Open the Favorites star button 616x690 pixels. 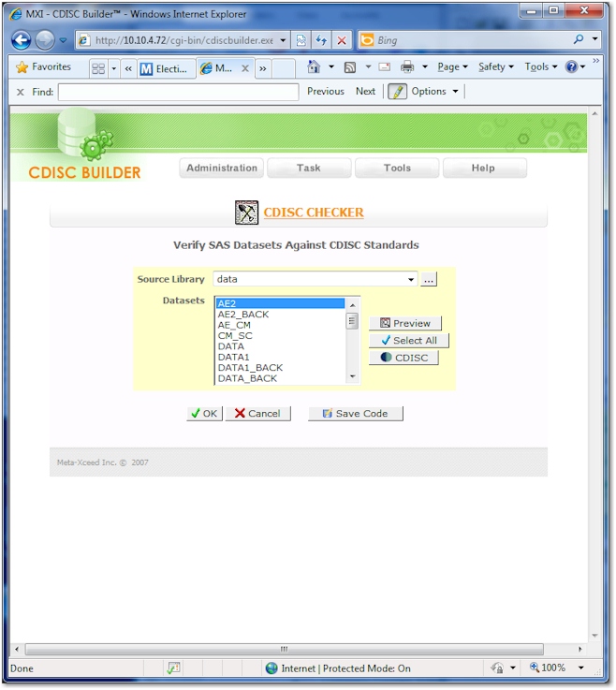[43, 66]
